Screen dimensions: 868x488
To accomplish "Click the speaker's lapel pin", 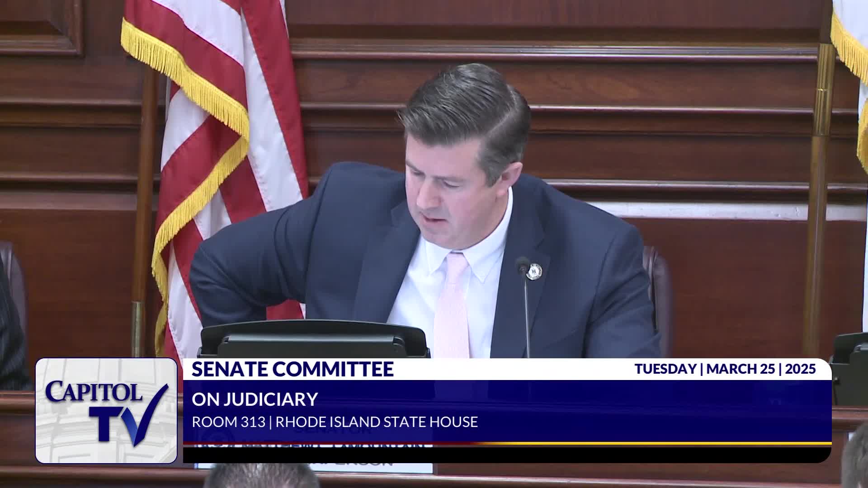I will click(x=534, y=272).
